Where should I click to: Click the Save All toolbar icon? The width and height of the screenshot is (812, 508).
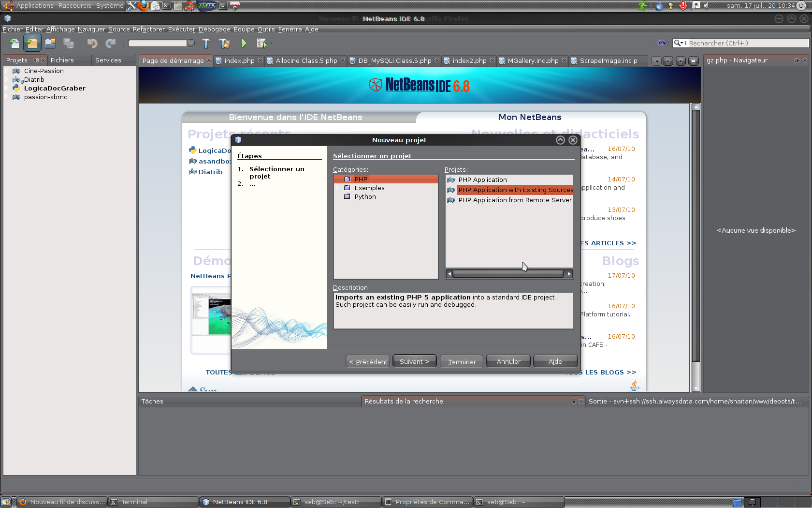click(69, 44)
